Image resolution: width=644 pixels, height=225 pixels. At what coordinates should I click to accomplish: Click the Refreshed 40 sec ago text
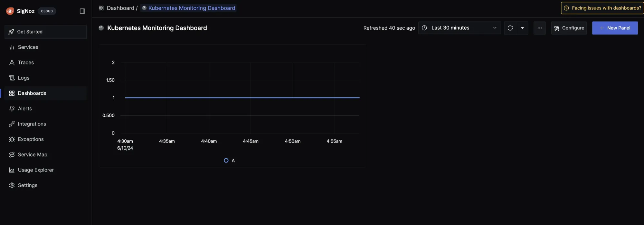389,28
